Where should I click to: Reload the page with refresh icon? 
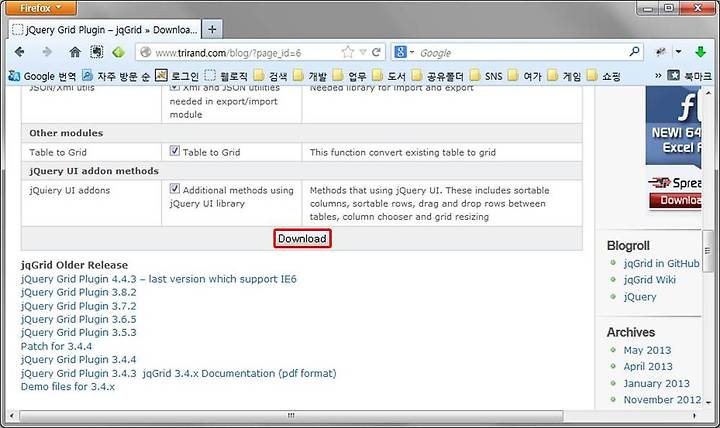377,52
